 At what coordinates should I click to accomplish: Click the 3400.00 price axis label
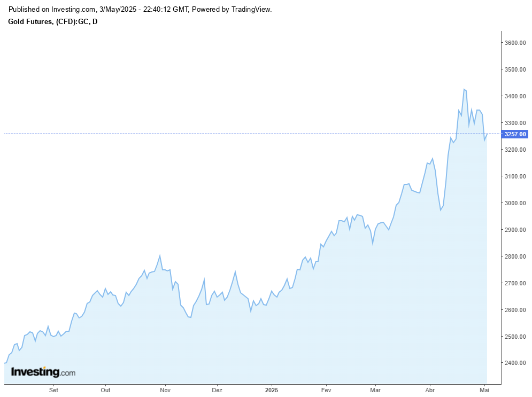516,96
